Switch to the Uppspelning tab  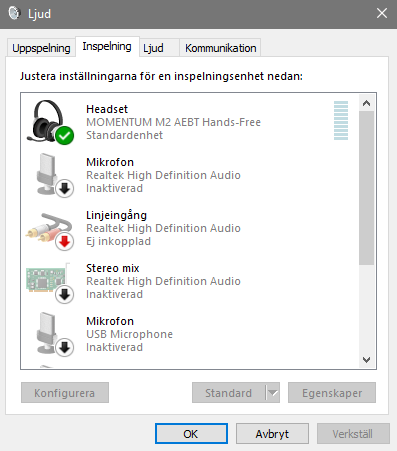pyautogui.click(x=41, y=48)
